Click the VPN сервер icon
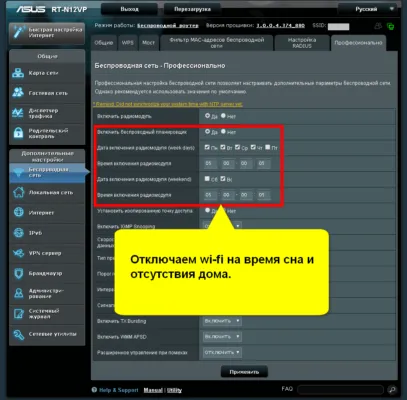407x400 pixels. coord(18,253)
